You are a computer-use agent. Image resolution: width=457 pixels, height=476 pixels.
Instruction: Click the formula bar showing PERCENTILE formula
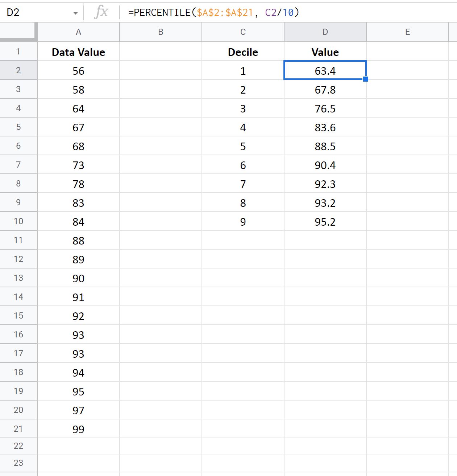pyautogui.click(x=214, y=12)
